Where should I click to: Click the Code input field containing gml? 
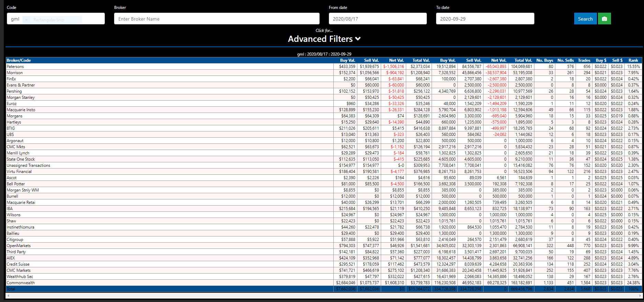pos(56,19)
